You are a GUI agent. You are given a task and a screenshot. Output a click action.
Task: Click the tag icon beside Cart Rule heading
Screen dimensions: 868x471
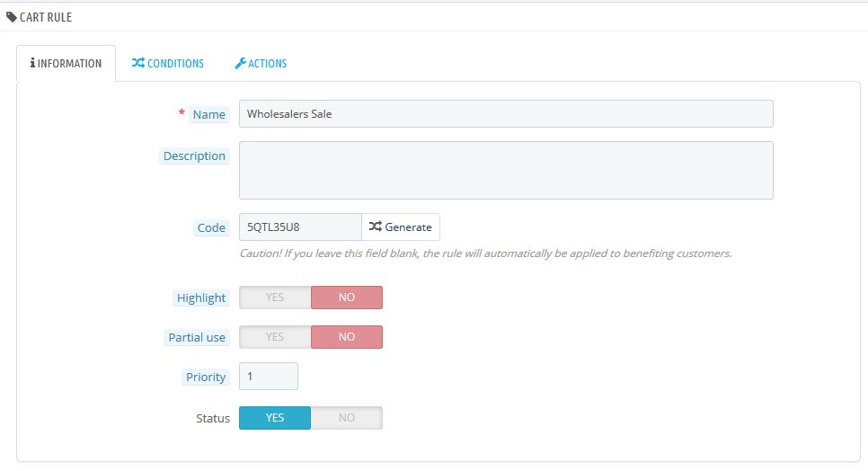[12, 17]
